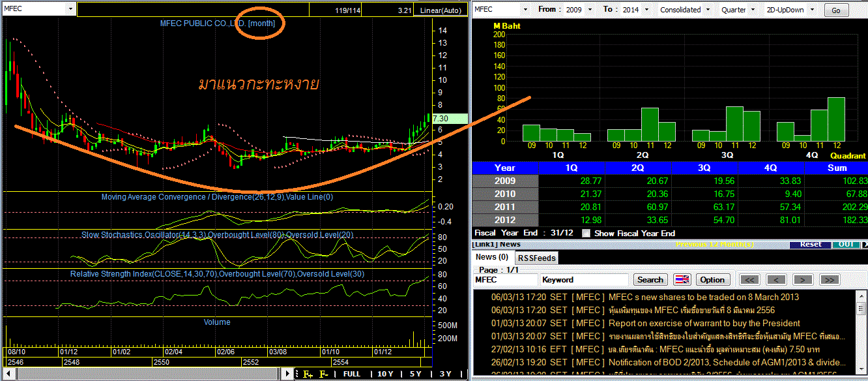This screenshot has width=868, height=381.
Task: Click the 3Q column header
Action: coord(704,168)
